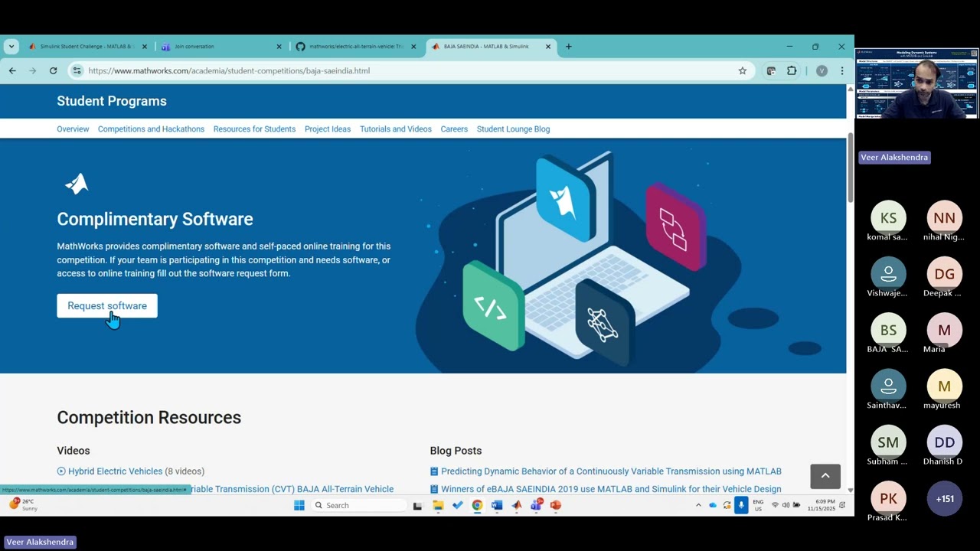This screenshot has height=551, width=980.
Task: Open Predicting Dynamic Behavior blog post link
Action: click(611, 471)
